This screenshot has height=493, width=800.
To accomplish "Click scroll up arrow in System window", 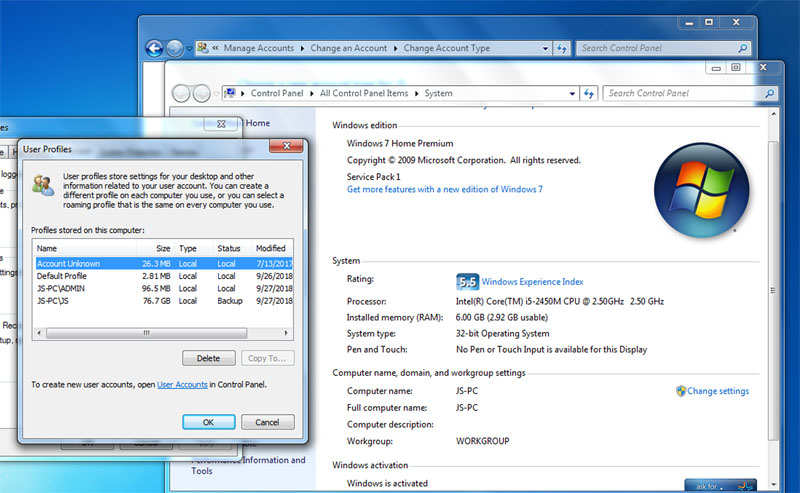I will 773,114.
